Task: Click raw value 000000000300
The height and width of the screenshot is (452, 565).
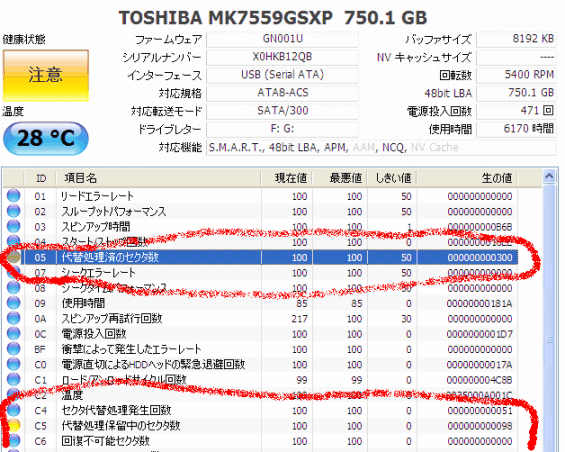Action: [480, 257]
